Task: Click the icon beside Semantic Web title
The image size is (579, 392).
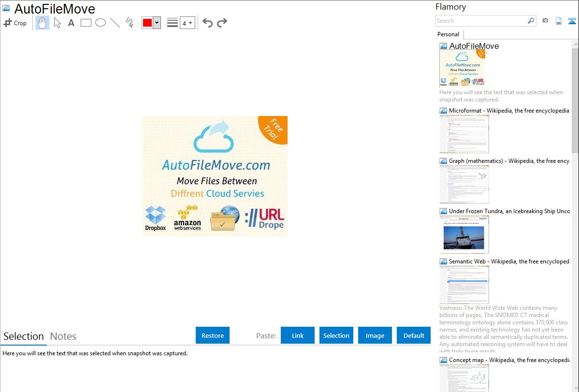Action: tap(443, 261)
